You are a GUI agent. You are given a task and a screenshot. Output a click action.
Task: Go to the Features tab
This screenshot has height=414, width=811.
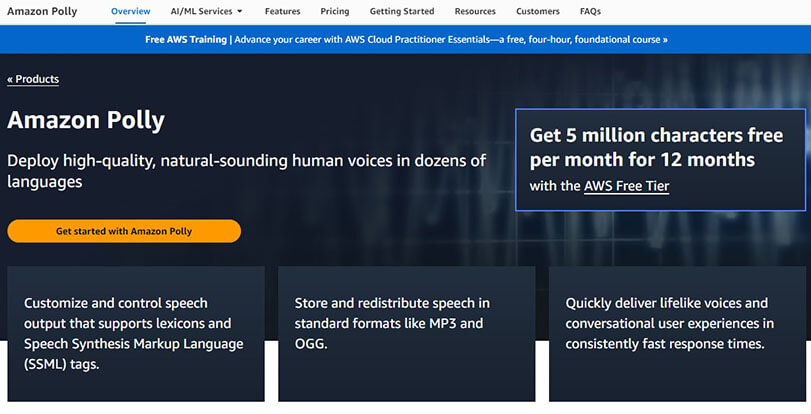click(x=282, y=11)
